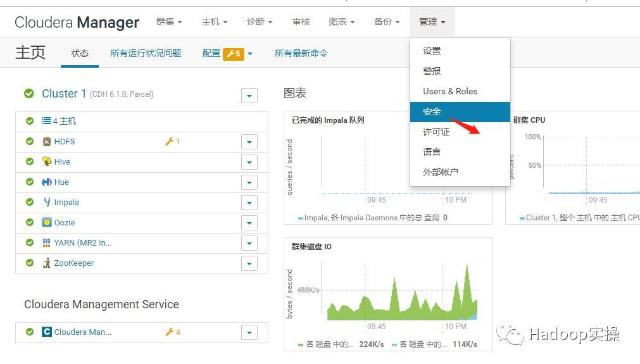This screenshot has width=640, height=364.
Task: Select 语言 in the 管理 menu
Action: coord(460,152)
